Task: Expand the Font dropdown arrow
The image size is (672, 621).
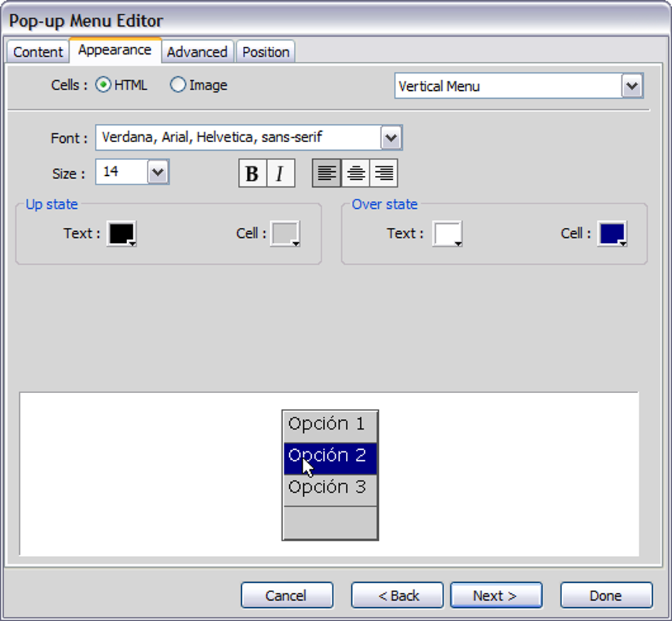Action: coord(391,138)
